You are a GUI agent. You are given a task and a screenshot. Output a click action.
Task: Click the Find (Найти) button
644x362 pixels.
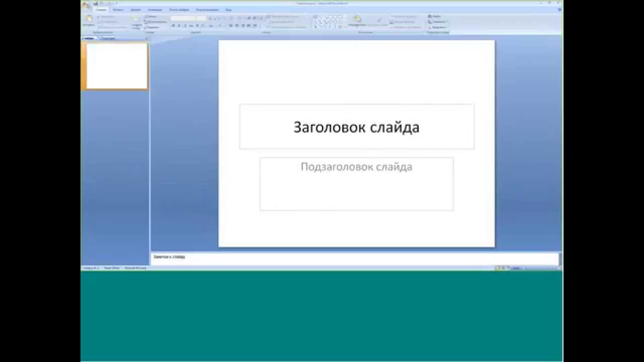[x=434, y=16]
